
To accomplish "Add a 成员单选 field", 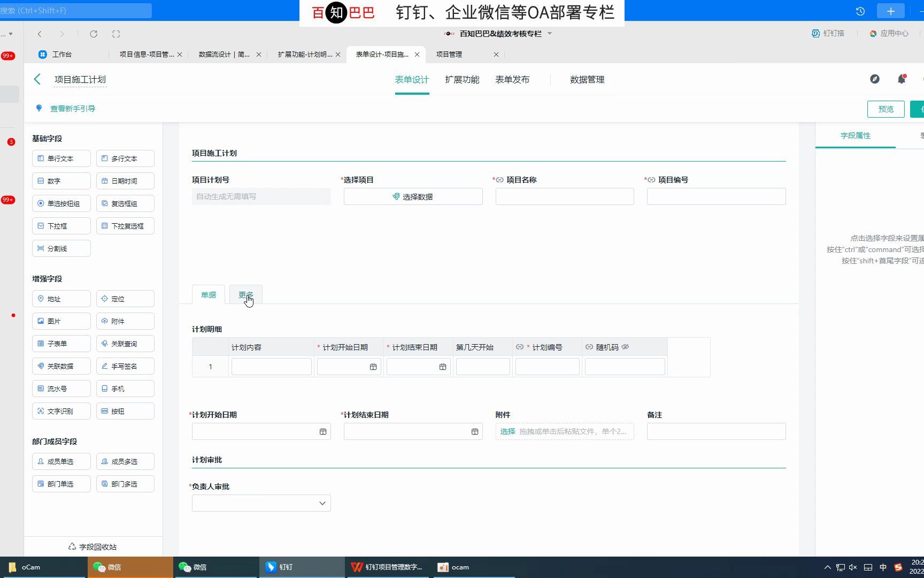I will tap(61, 461).
